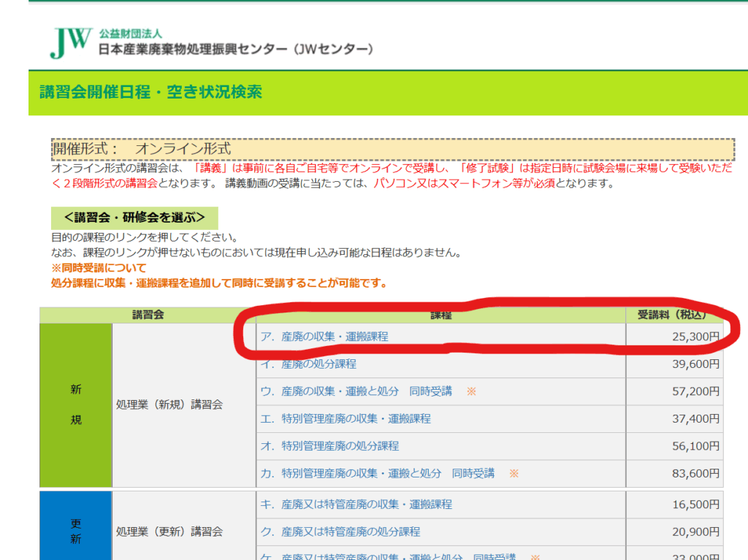Image resolution: width=748 pixels, height=560 pixels.
Task: Click the blue 更新 category cell
Action: [x=76, y=531]
